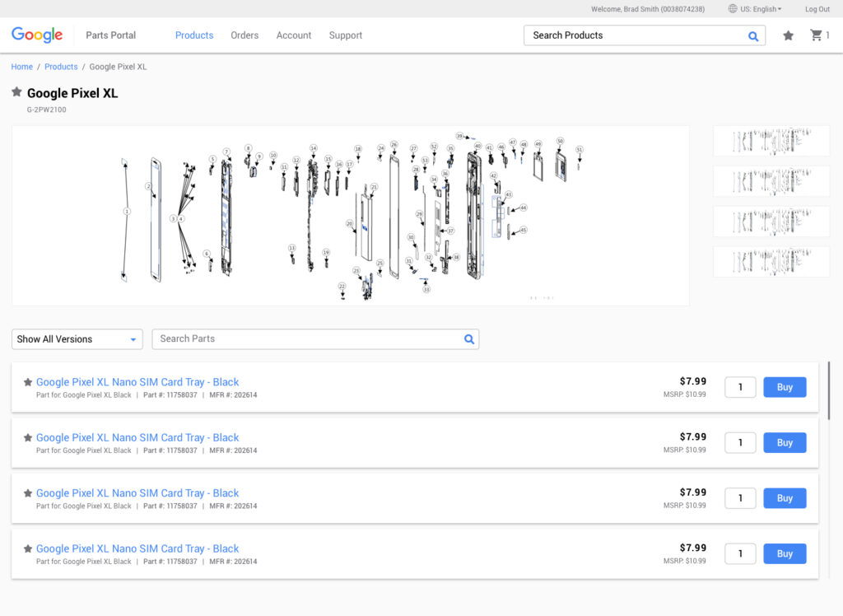Open the Account nav tab
Viewport: 843px width, 616px height.
point(294,35)
